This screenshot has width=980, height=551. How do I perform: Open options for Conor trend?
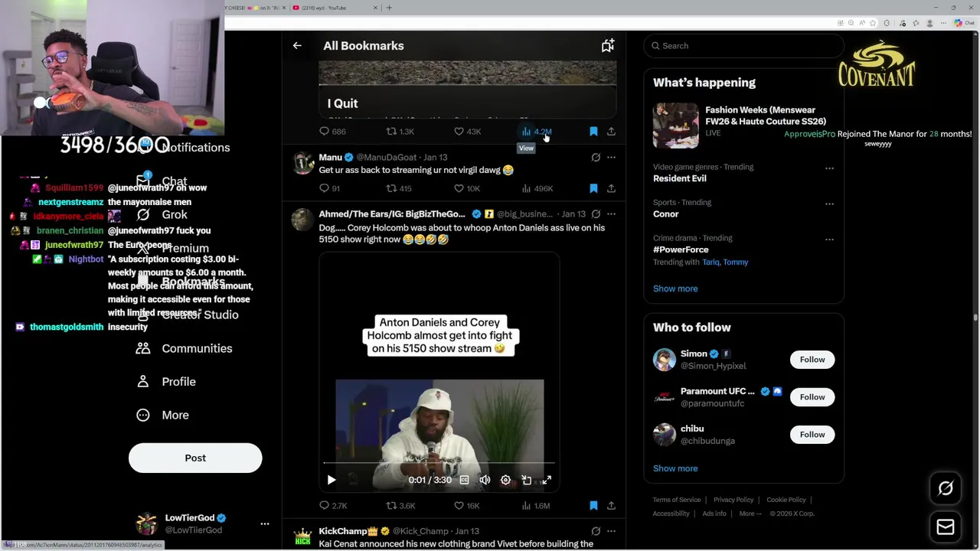click(x=829, y=204)
